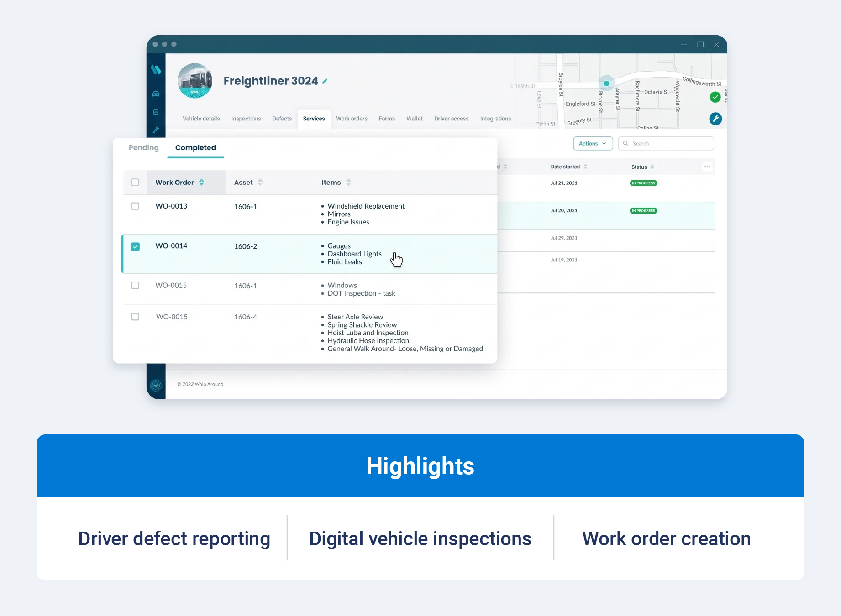The width and height of the screenshot is (841, 616).
Task: Click the WO-0013 work order number
Action: (x=171, y=206)
